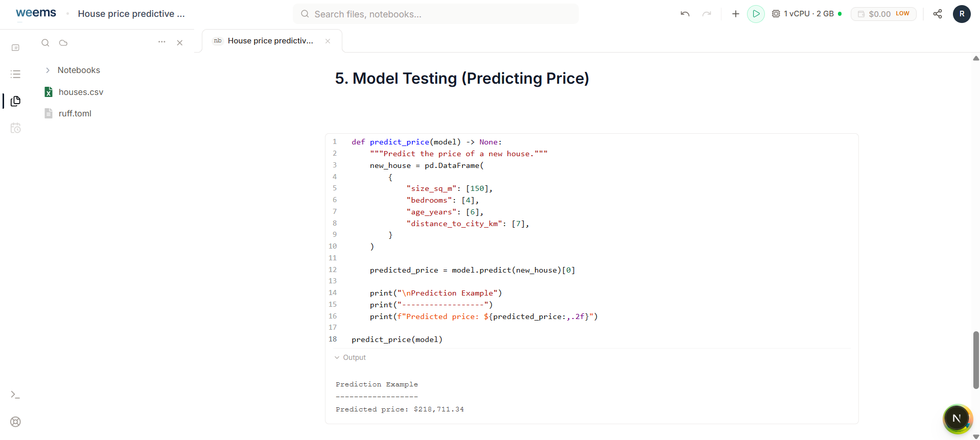Close the file browser panel
Screen dimensions: 980x440
180,43
